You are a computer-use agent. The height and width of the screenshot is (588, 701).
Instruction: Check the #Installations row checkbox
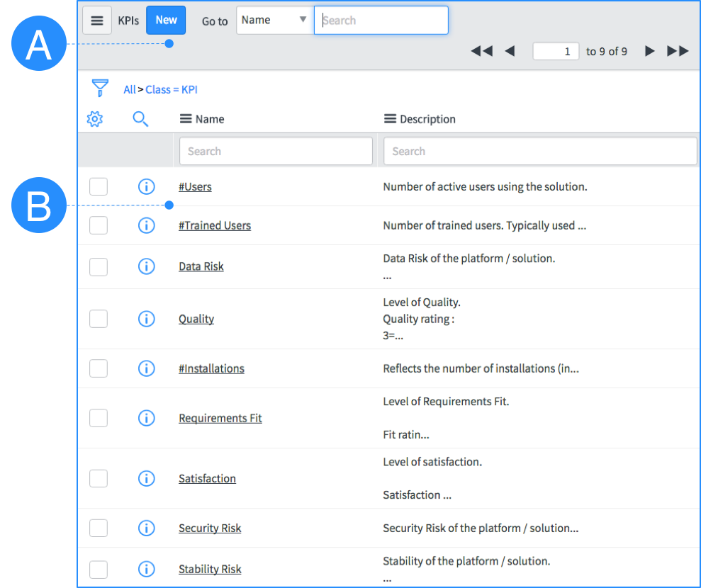click(99, 368)
